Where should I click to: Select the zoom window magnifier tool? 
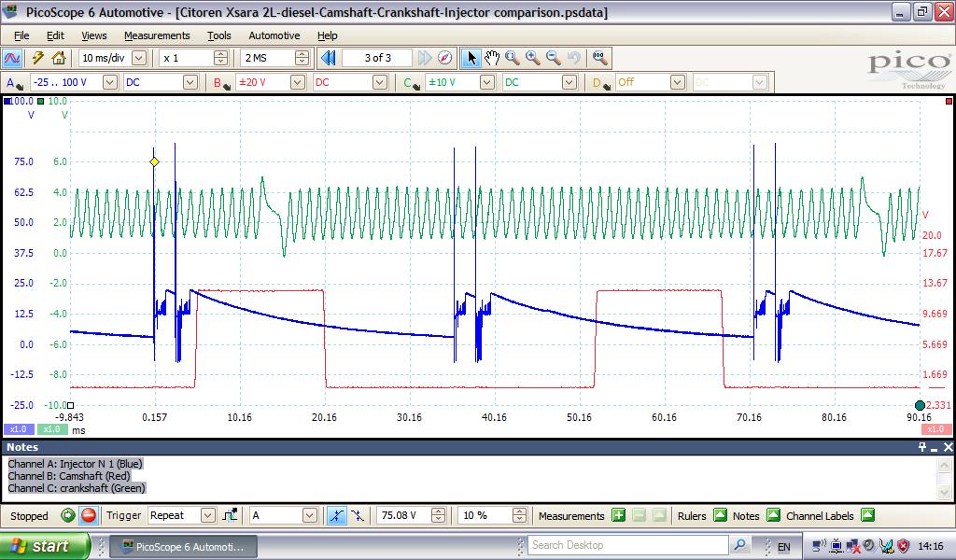(513, 58)
